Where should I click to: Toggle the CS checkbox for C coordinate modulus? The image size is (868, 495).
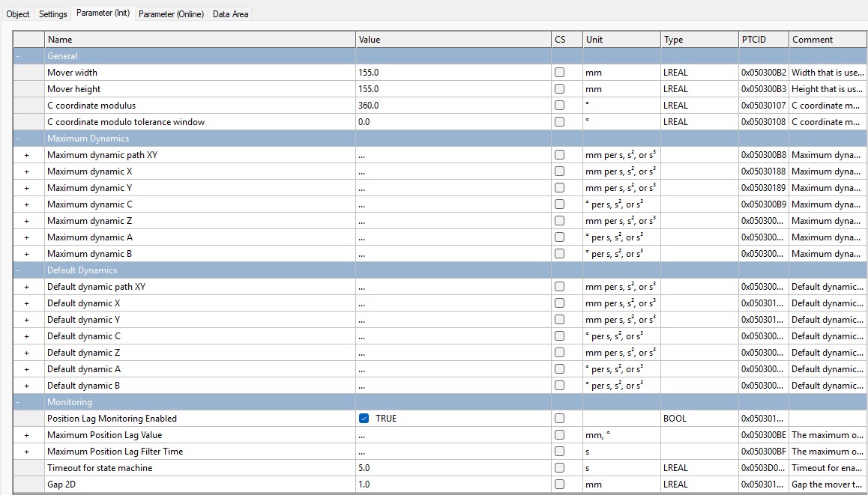tap(559, 105)
